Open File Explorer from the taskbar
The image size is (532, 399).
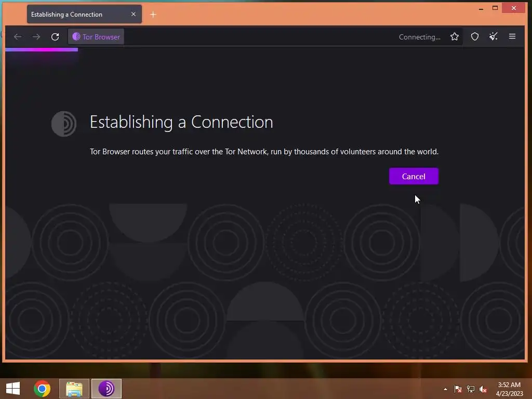(74, 389)
